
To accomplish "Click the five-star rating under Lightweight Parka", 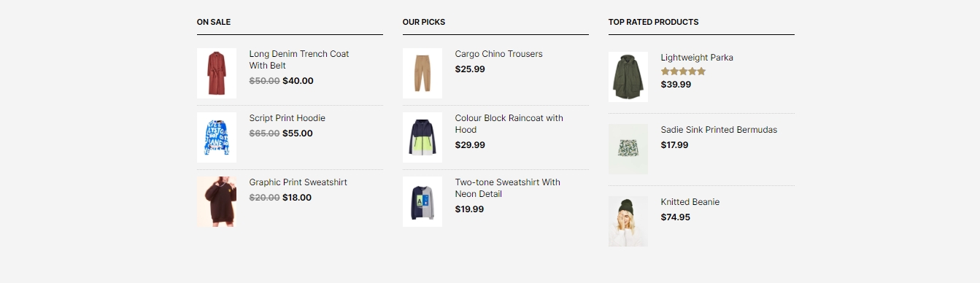I will tap(683, 71).
